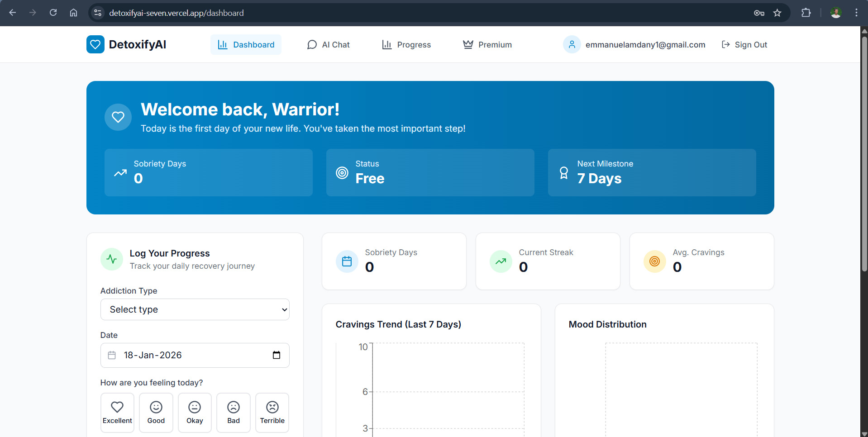Click the scrollbar down arrow
This screenshot has width=868, height=437.
864,434
